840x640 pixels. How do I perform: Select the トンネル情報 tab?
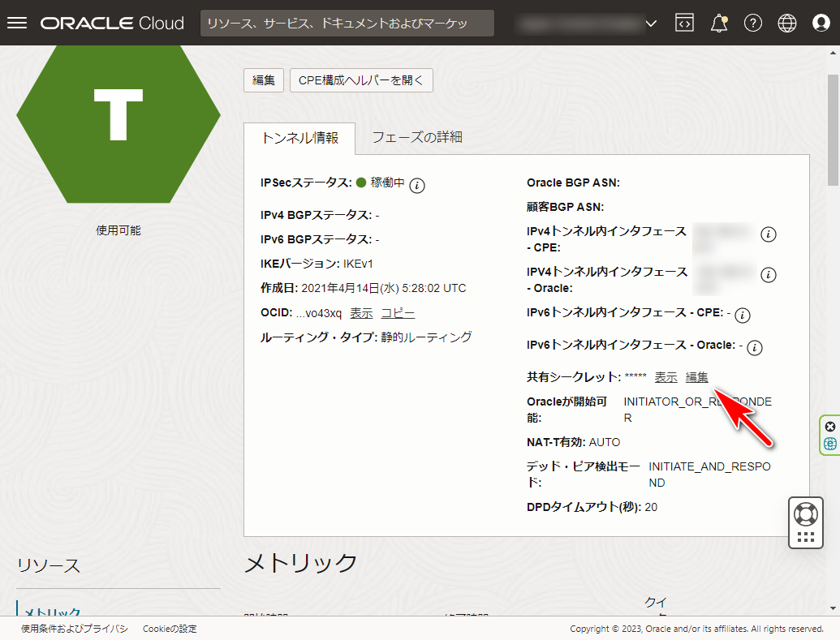[299, 138]
